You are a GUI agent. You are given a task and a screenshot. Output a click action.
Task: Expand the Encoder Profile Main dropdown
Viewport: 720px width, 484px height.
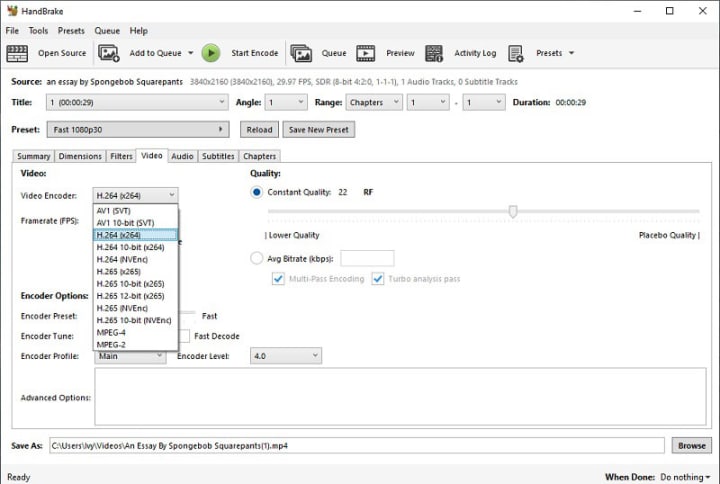(130, 357)
